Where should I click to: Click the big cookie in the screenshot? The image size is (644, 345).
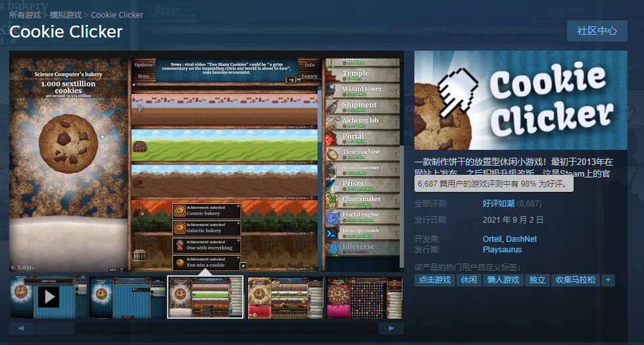(x=68, y=143)
